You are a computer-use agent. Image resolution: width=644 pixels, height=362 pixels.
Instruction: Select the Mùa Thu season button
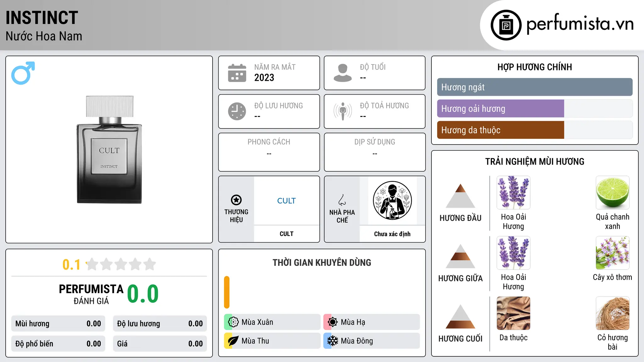tap(272, 341)
